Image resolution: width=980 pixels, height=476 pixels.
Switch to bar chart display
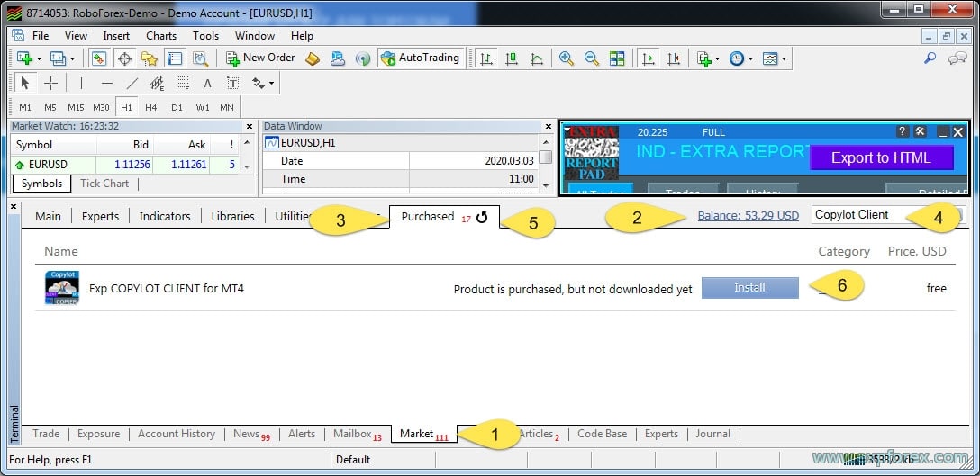click(485, 58)
